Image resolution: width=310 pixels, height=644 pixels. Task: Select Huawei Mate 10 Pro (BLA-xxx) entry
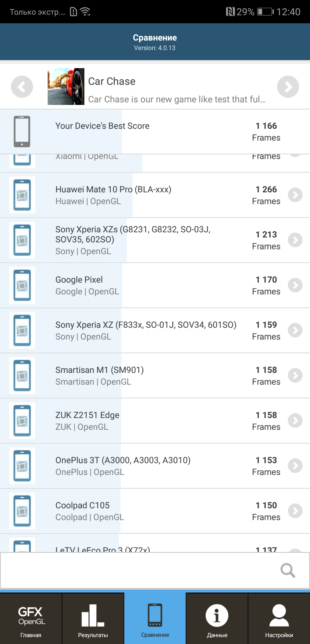point(113,189)
